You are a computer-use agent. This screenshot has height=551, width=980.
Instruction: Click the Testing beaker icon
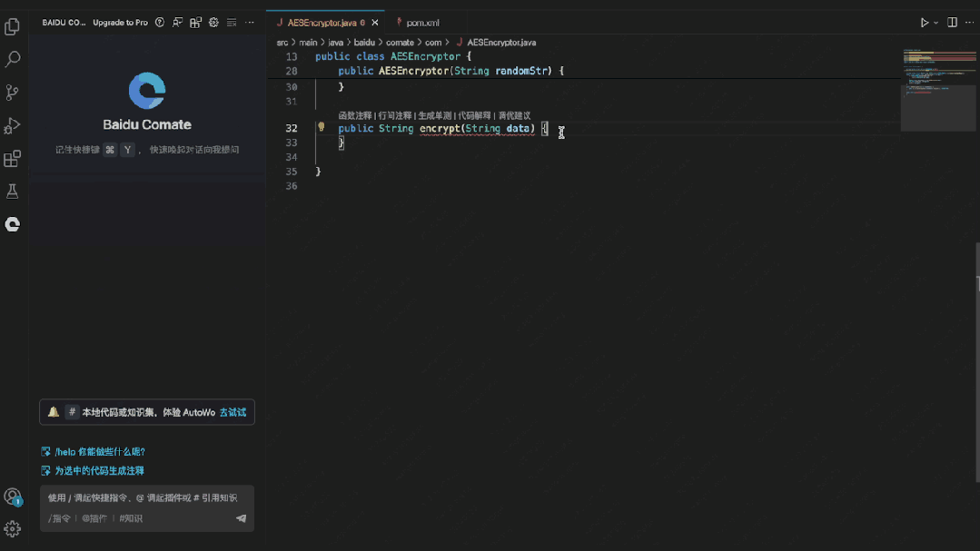tap(12, 191)
